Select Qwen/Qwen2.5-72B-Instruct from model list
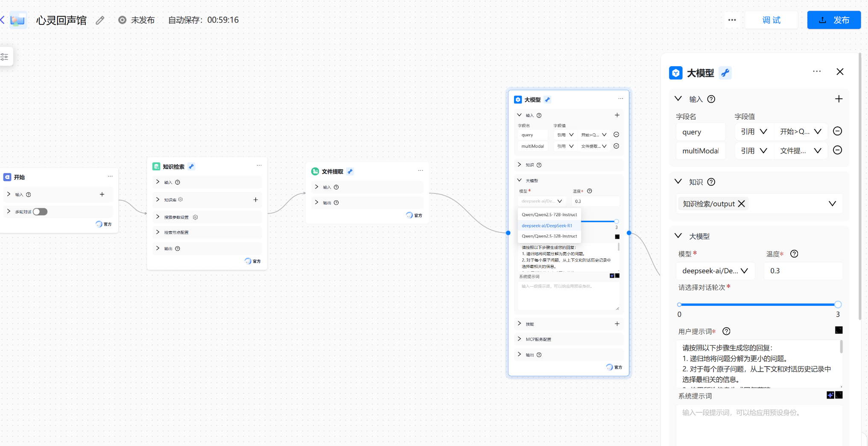Viewport: 868px width, 446px height. (x=549, y=214)
